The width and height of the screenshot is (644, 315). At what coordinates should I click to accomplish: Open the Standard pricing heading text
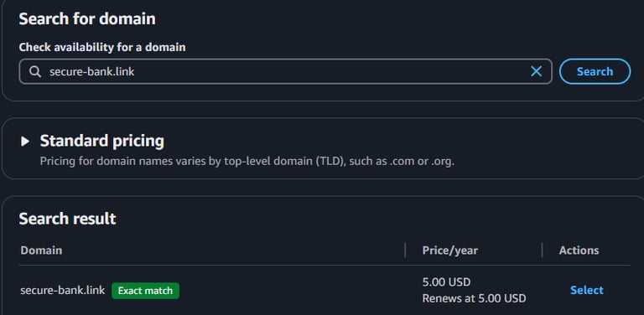(x=101, y=141)
